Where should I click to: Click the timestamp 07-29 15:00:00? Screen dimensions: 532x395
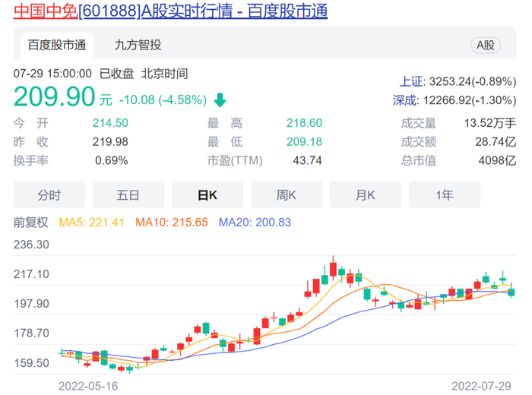pos(52,74)
